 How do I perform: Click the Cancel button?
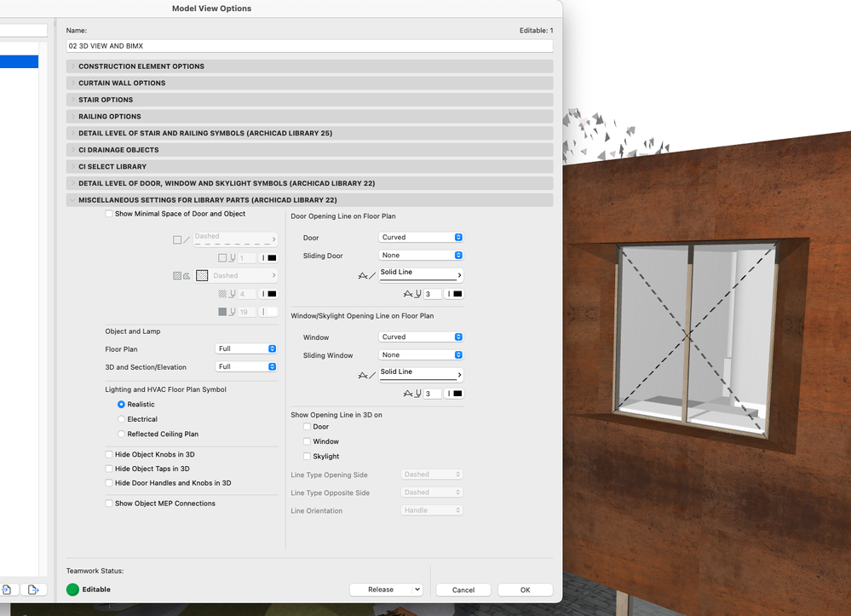463,590
